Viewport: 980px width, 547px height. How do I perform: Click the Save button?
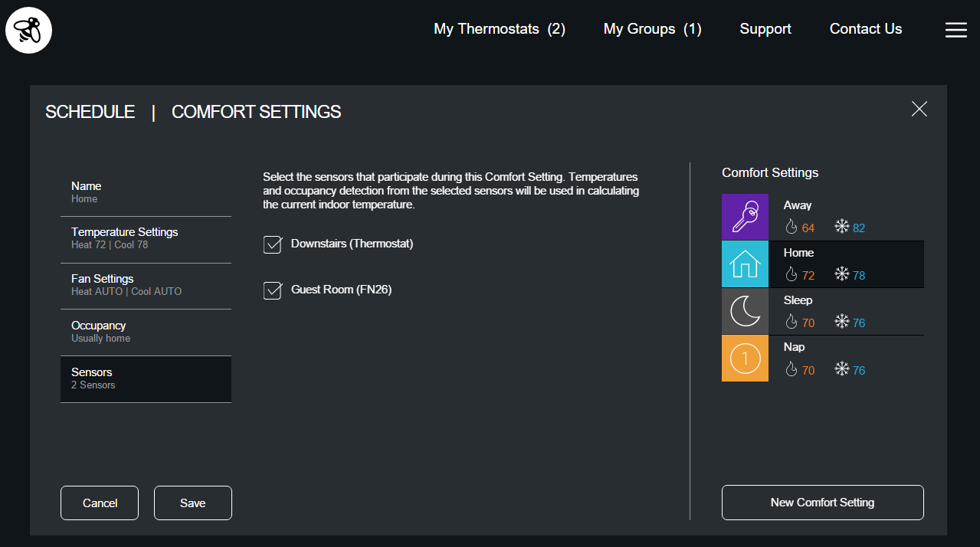(x=192, y=503)
